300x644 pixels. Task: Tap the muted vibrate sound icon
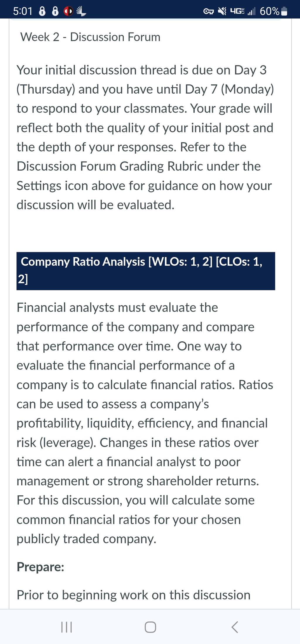pyautogui.click(x=222, y=11)
